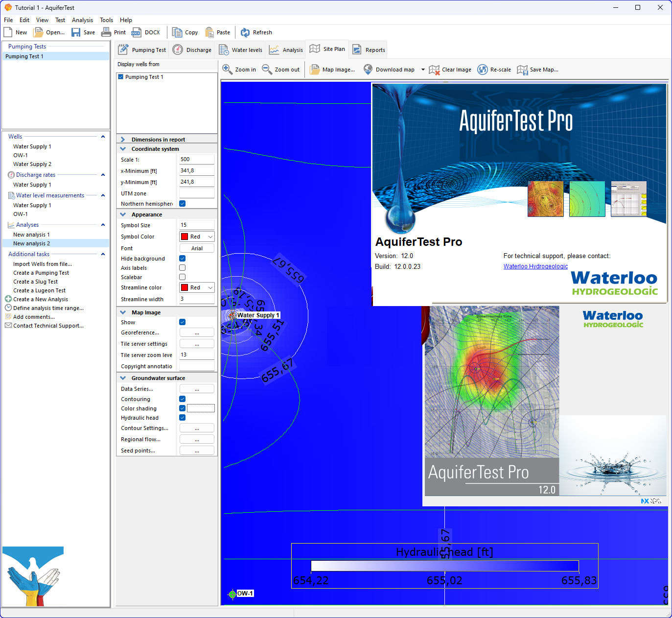
Task: Click the Print icon in toolbar
Action: (106, 32)
